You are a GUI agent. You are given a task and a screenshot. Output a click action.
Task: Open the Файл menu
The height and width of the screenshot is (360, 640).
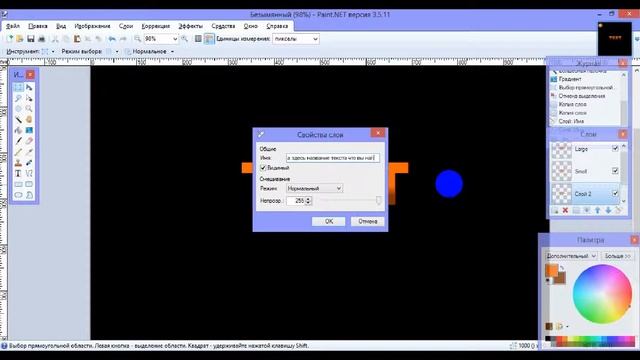[x=13, y=26]
